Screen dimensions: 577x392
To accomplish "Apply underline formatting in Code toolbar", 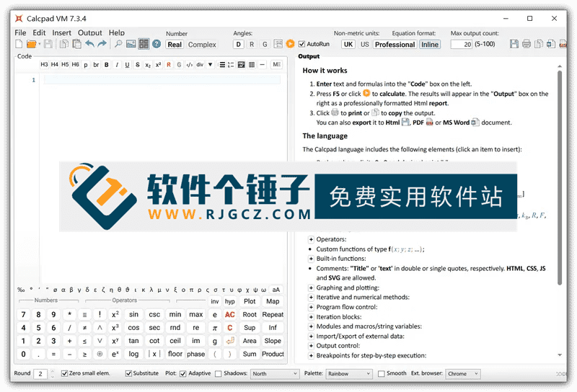I will tap(127, 65).
